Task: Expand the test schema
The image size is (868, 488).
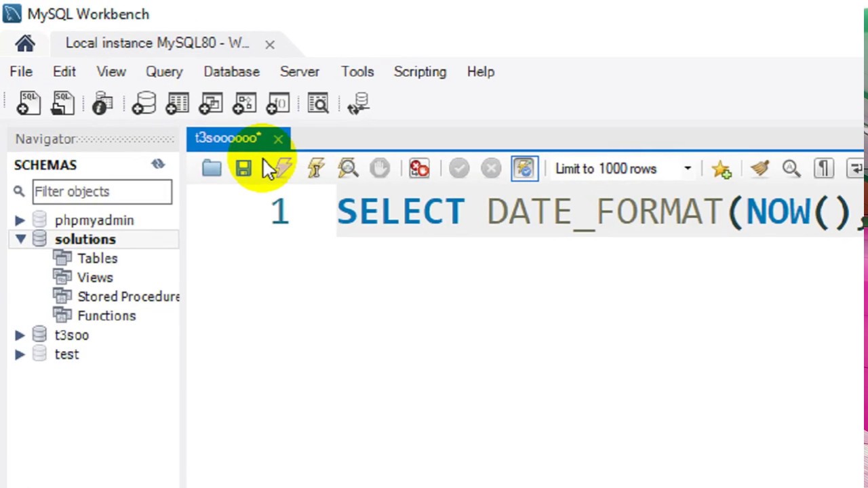Action: tap(20, 354)
